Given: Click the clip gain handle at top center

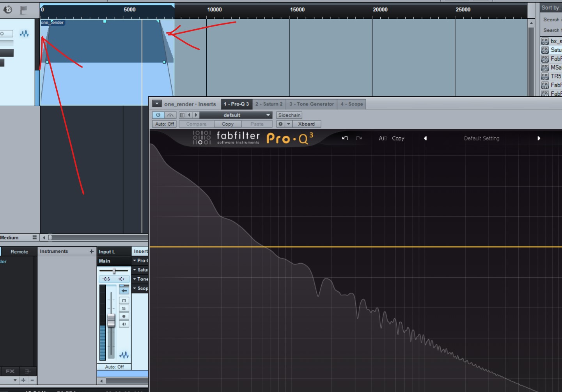Looking at the screenshot, I should [105, 21].
